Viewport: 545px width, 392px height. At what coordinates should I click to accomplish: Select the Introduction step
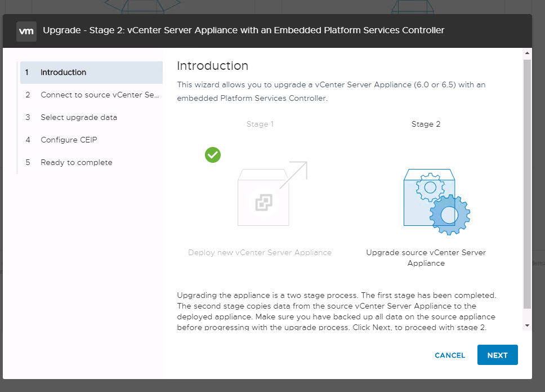(91, 72)
